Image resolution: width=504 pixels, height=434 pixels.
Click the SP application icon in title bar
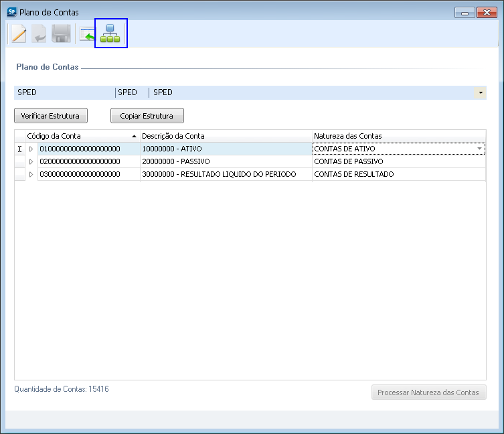point(11,12)
